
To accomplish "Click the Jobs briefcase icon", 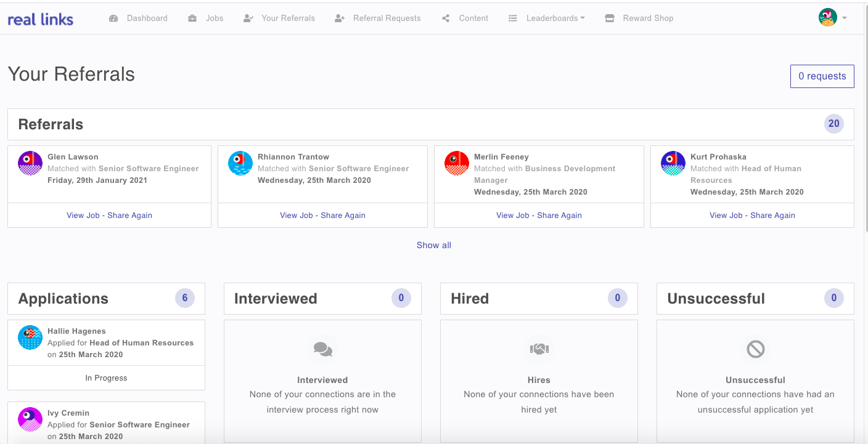I will point(192,18).
